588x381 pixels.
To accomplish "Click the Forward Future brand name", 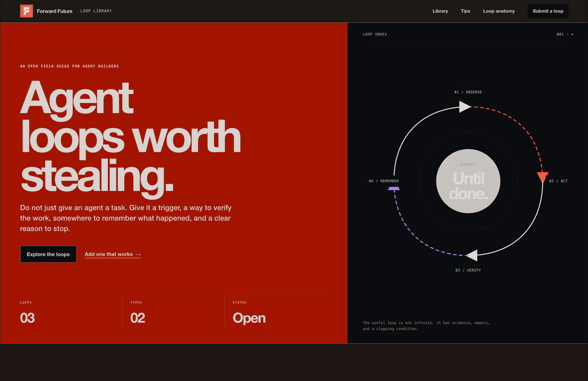I will [54, 11].
